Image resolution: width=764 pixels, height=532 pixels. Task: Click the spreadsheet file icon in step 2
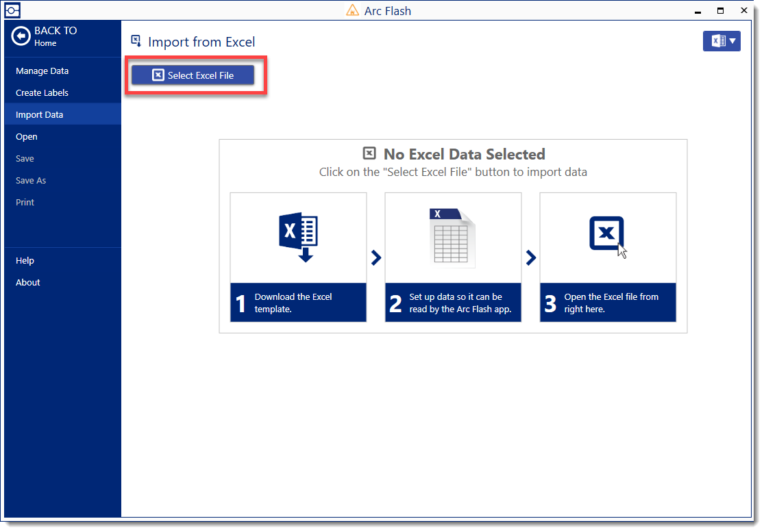452,238
